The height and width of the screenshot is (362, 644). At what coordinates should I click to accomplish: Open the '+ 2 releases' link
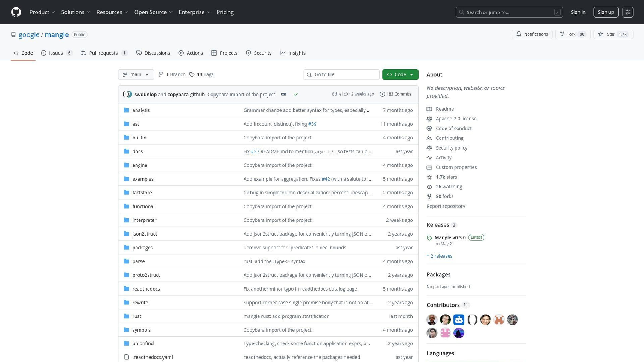pyautogui.click(x=439, y=256)
